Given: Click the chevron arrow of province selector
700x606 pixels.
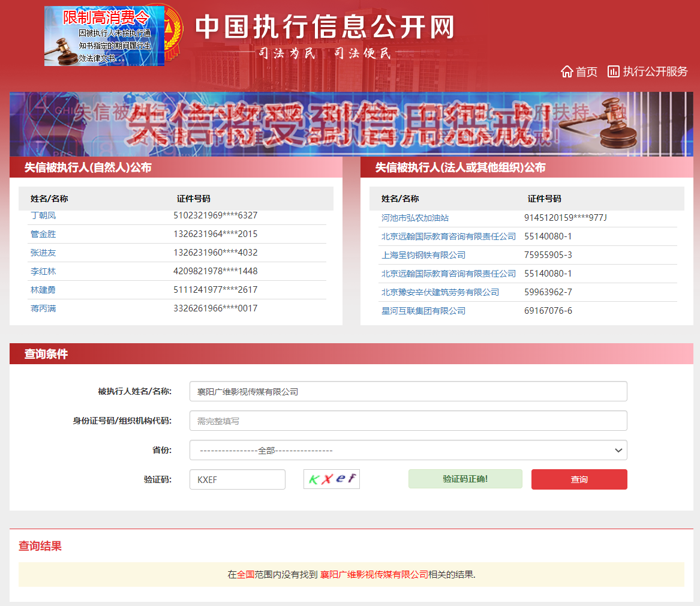Looking at the screenshot, I should (x=618, y=451).
